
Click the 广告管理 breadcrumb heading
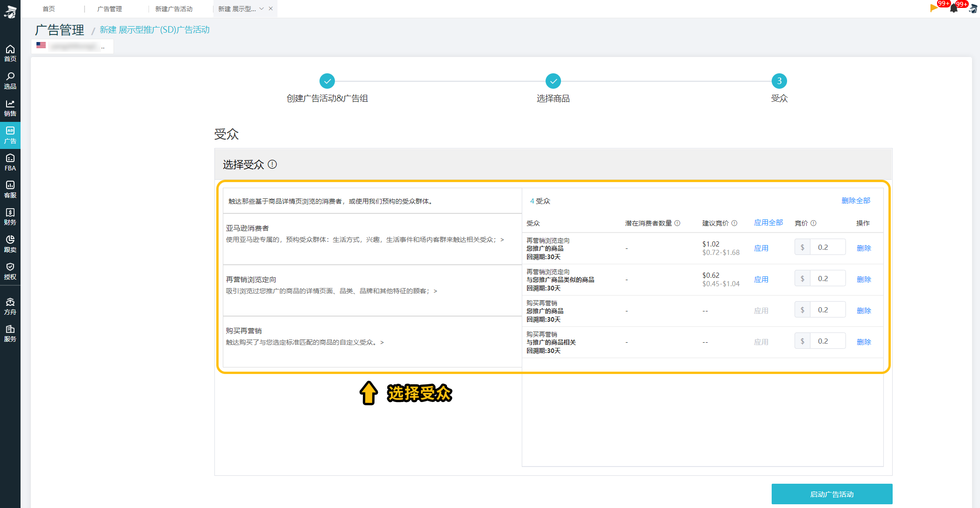tap(59, 30)
